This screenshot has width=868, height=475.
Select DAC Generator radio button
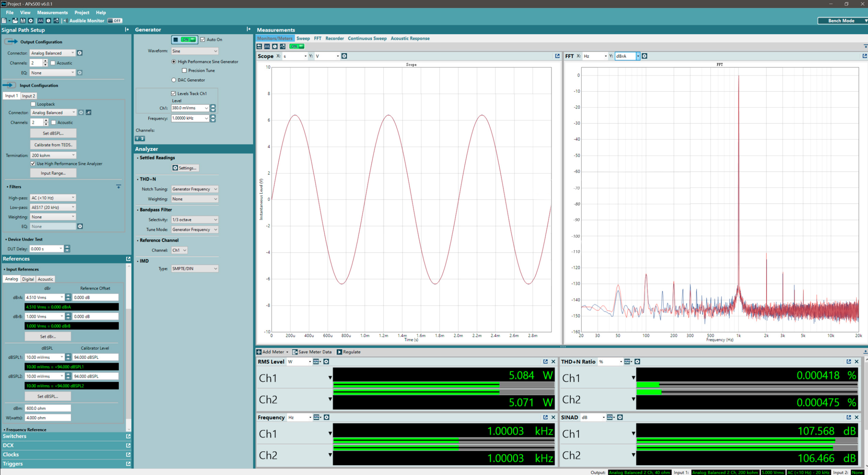[174, 80]
